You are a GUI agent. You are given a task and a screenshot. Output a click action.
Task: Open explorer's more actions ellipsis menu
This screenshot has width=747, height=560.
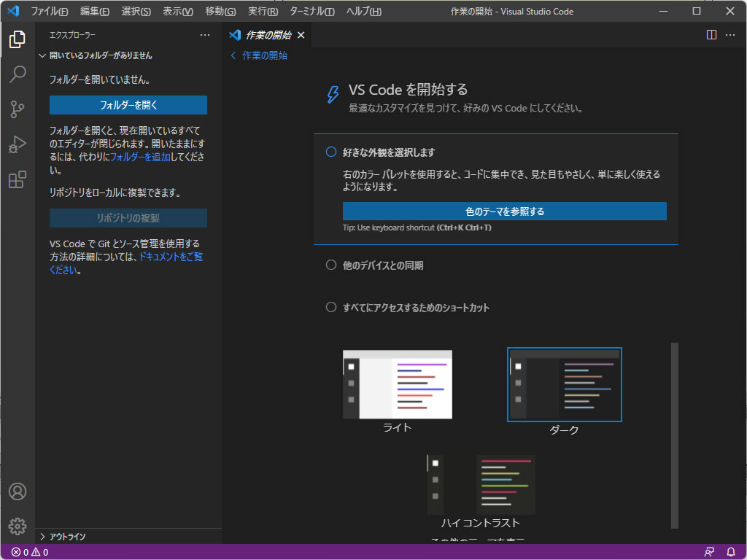(205, 35)
